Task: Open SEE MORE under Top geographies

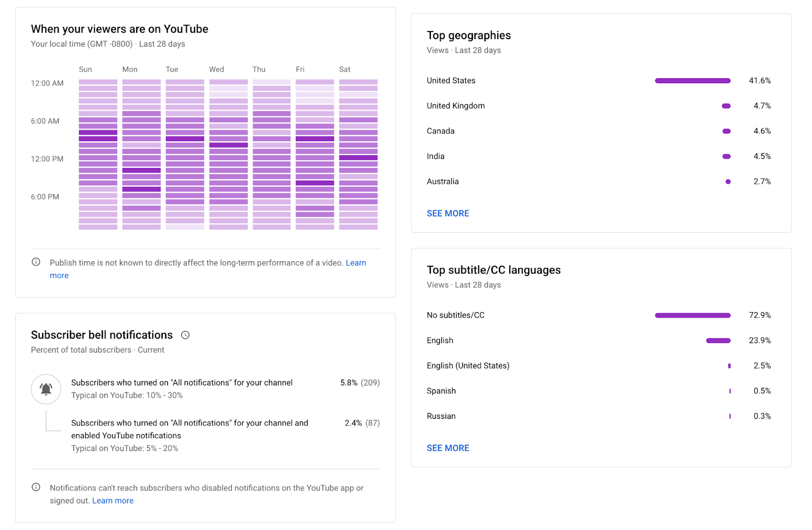Action: [448, 213]
